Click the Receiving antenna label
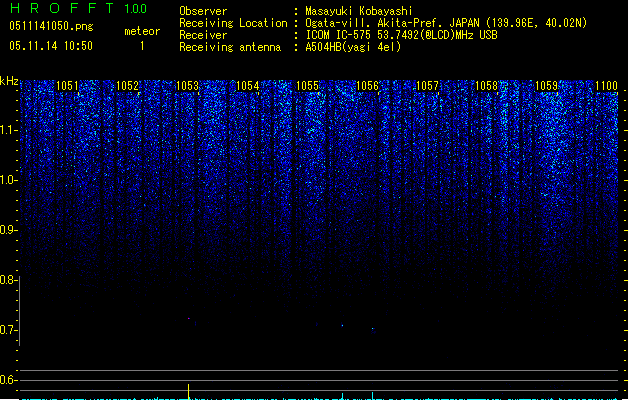 pyautogui.click(x=230, y=47)
